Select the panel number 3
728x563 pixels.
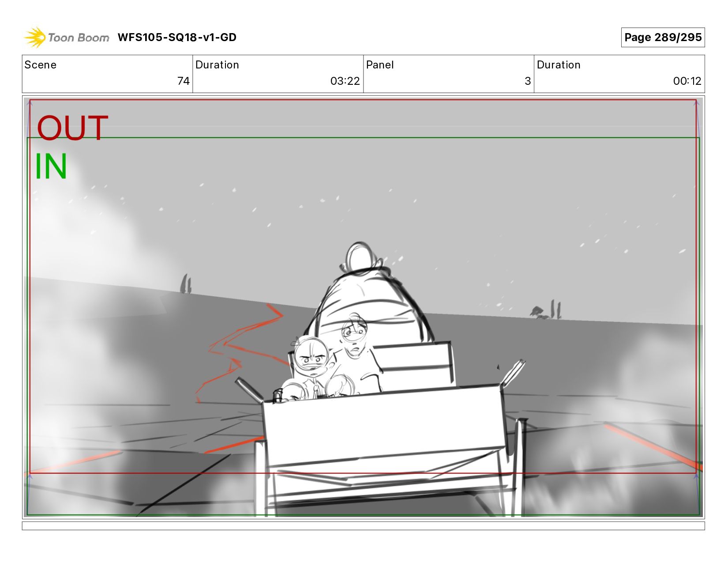pyautogui.click(x=527, y=81)
